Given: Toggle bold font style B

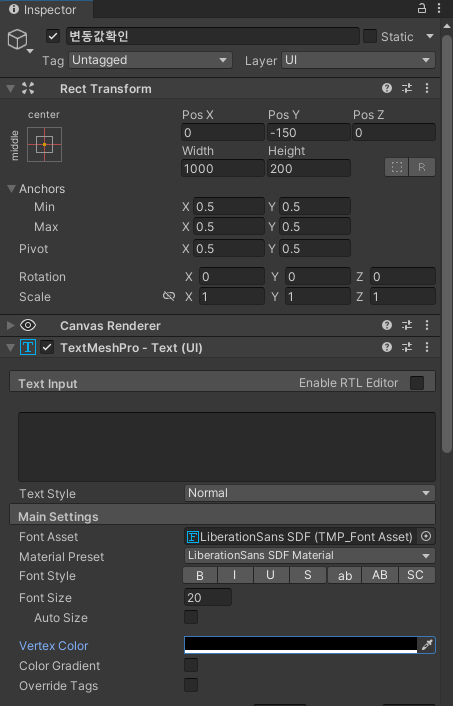Looking at the screenshot, I should pos(200,575).
